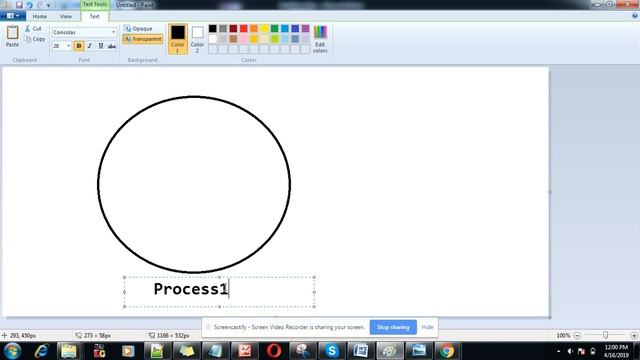Screen dimensions: 640x360
Task: Switch to the View ribbon tab
Action: 66,16
